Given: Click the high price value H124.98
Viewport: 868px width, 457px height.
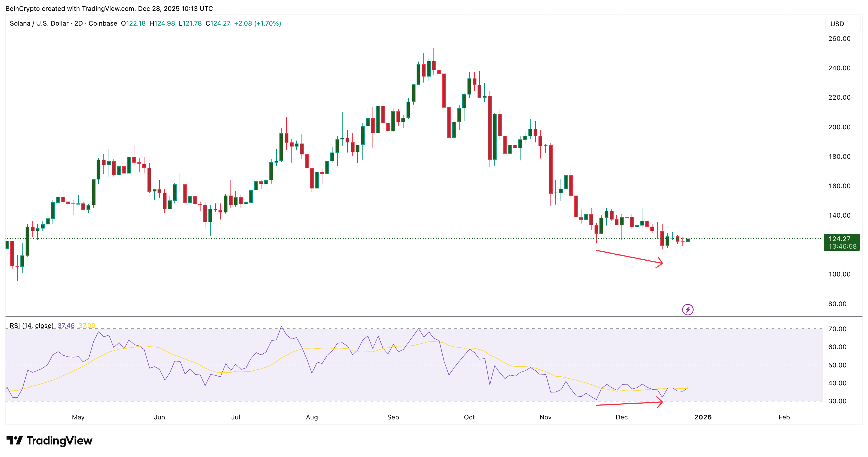Looking at the screenshot, I should (162, 24).
